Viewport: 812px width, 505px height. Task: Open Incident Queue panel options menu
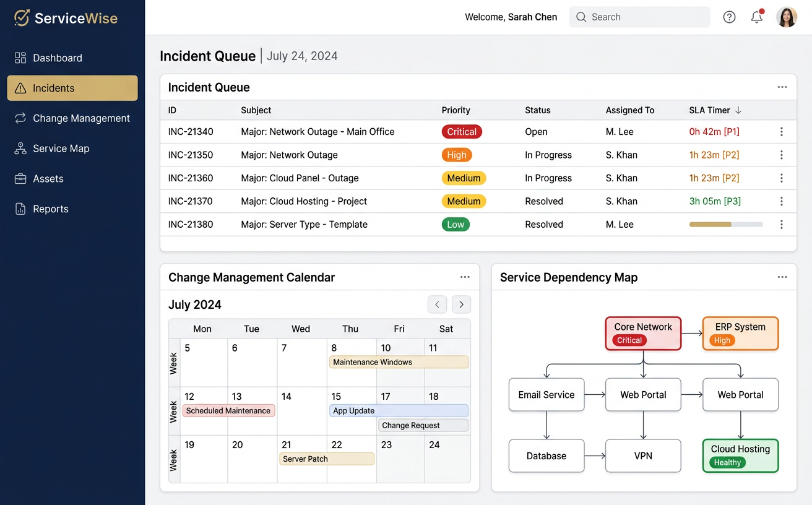tap(782, 87)
